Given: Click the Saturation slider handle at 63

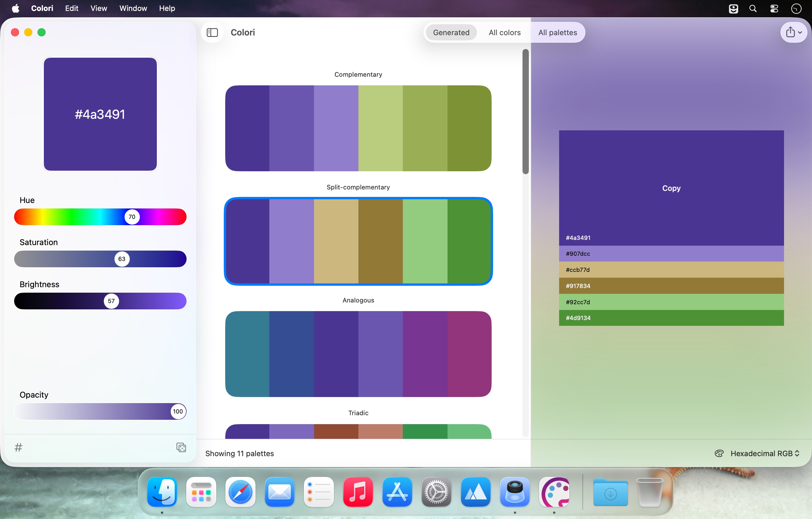Looking at the screenshot, I should [x=122, y=259].
